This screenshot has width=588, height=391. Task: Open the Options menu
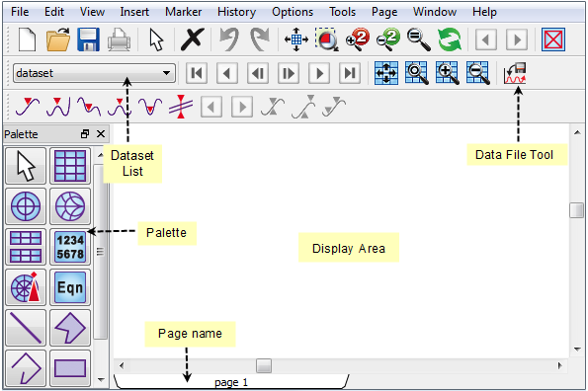[x=293, y=12]
